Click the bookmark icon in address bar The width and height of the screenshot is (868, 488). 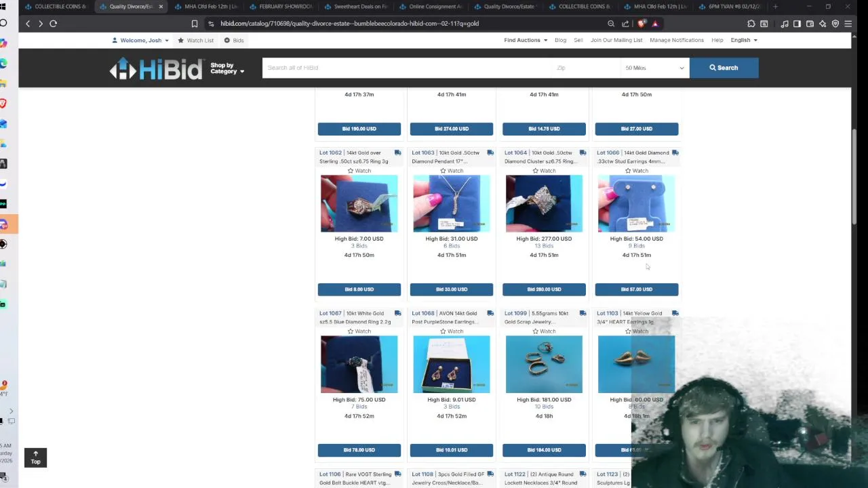(195, 24)
